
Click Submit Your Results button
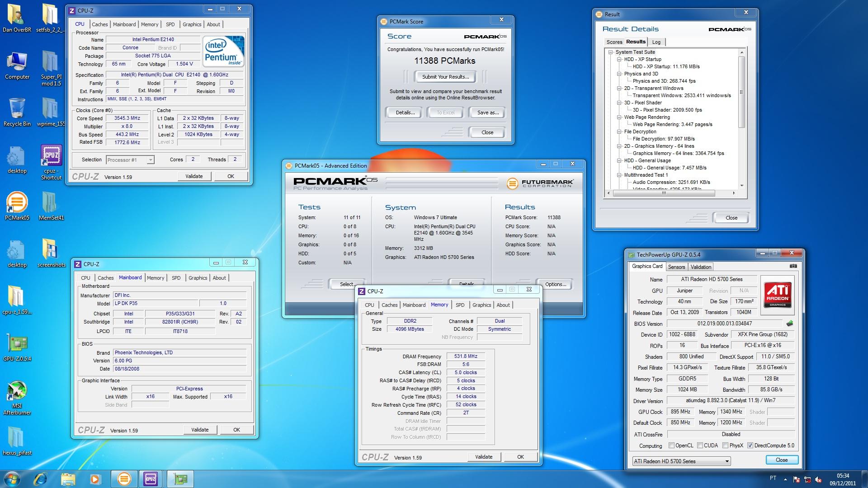[445, 77]
